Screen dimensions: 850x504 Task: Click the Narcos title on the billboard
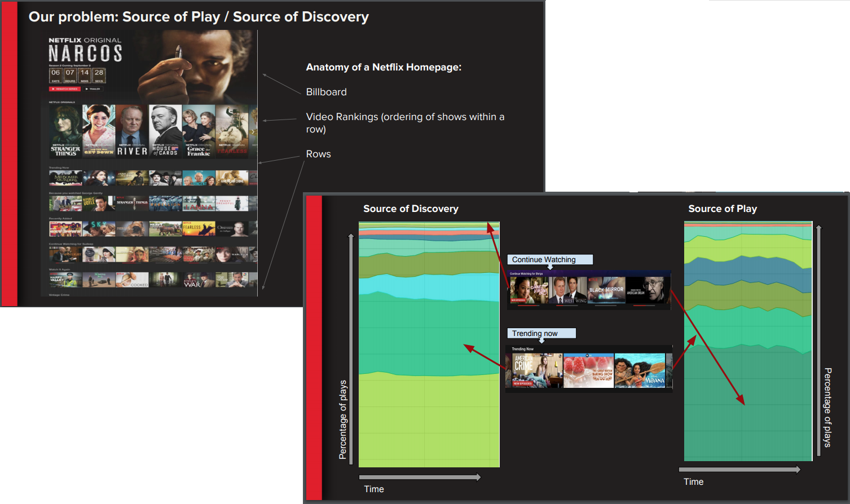pos(85,54)
